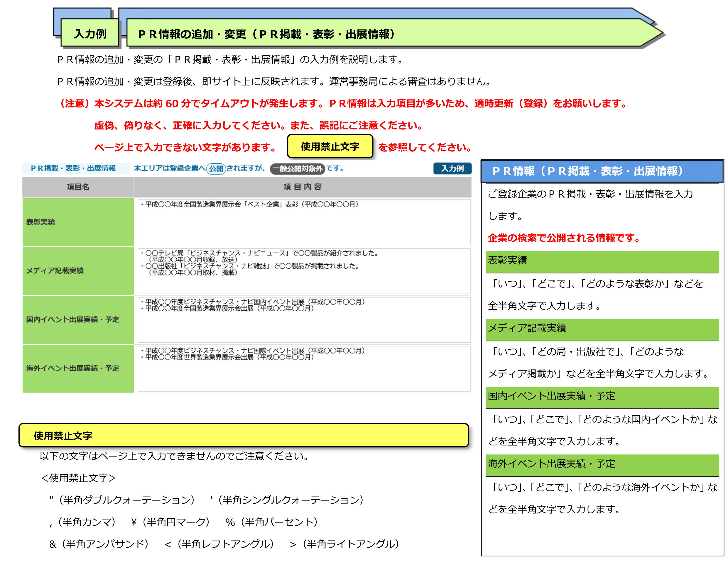Select the ＰＲ掲載・表彰・出展情報 tab label

73,169
